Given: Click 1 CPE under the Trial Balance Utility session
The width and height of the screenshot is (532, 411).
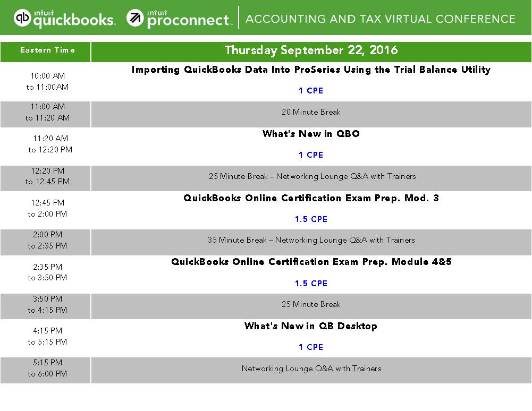Looking at the screenshot, I should pyautogui.click(x=311, y=91).
